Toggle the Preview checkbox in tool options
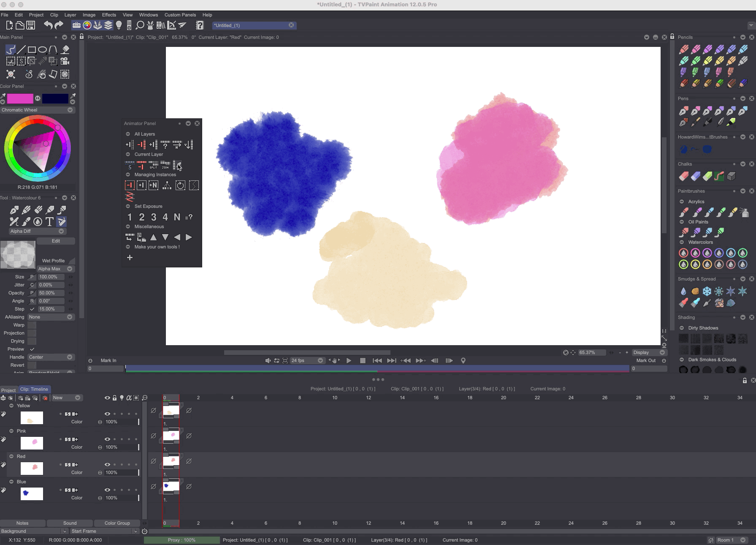 click(32, 349)
